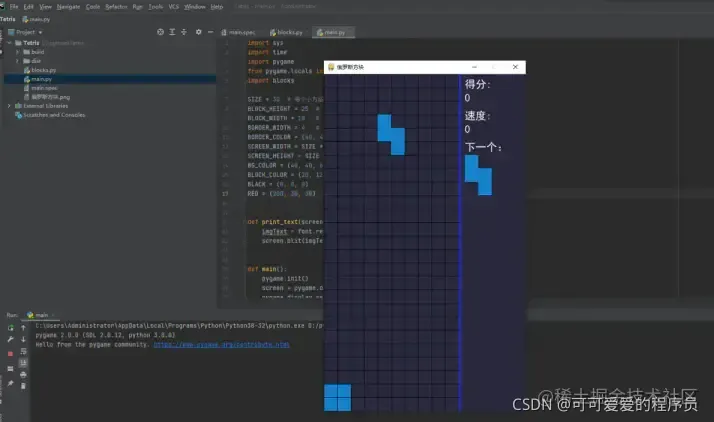The image size is (714, 422).
Task: Open the Code menu
Action: [93, 7]
